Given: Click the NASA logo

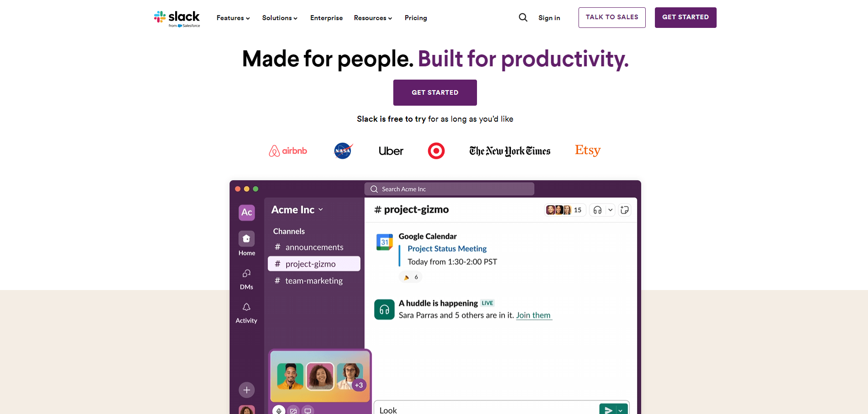Looking at the screenshot, I should point(343,151).
